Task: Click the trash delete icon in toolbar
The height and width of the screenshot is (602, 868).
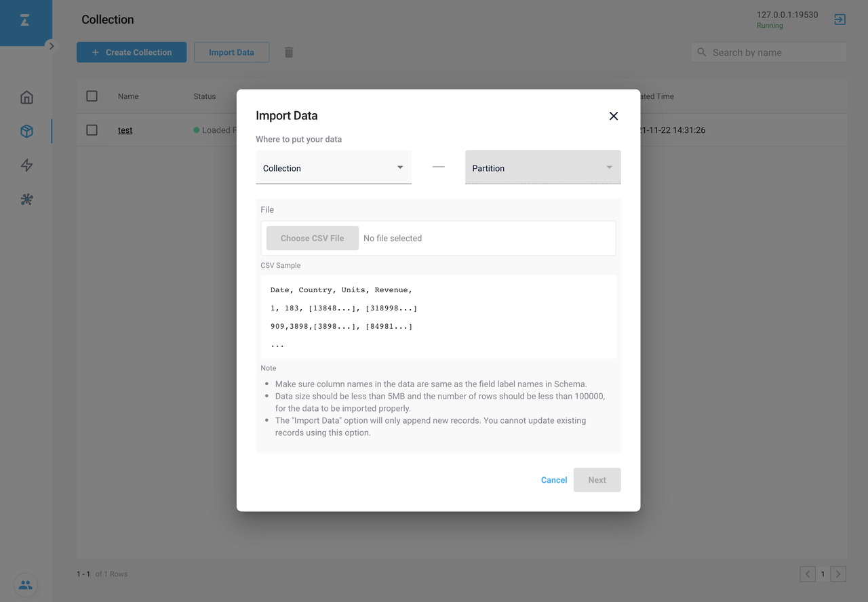Action: point(289,52)
